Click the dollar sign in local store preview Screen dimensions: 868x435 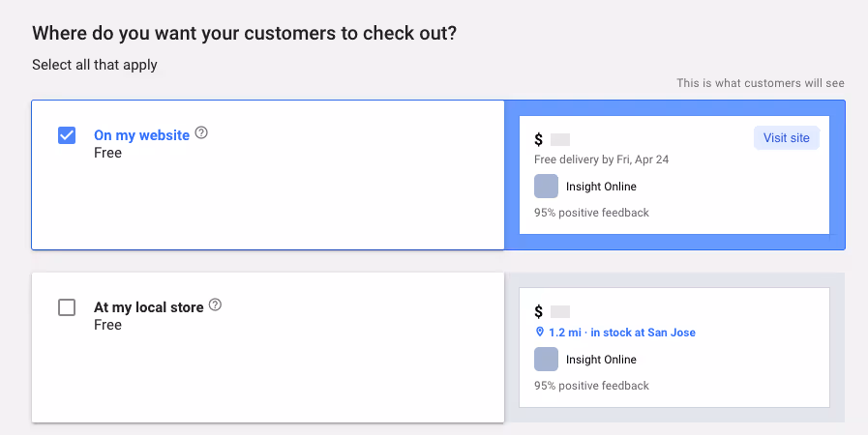click(539, 312)
